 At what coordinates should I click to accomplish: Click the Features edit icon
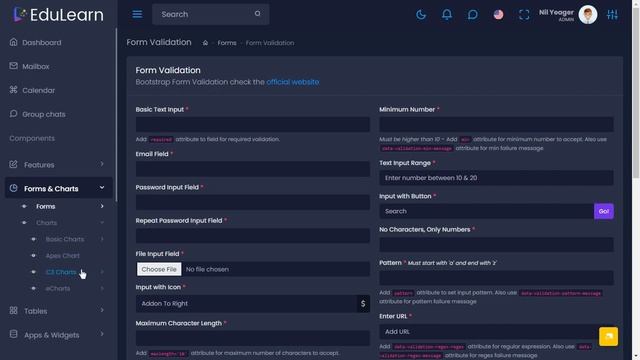click(x=13, y=164)
